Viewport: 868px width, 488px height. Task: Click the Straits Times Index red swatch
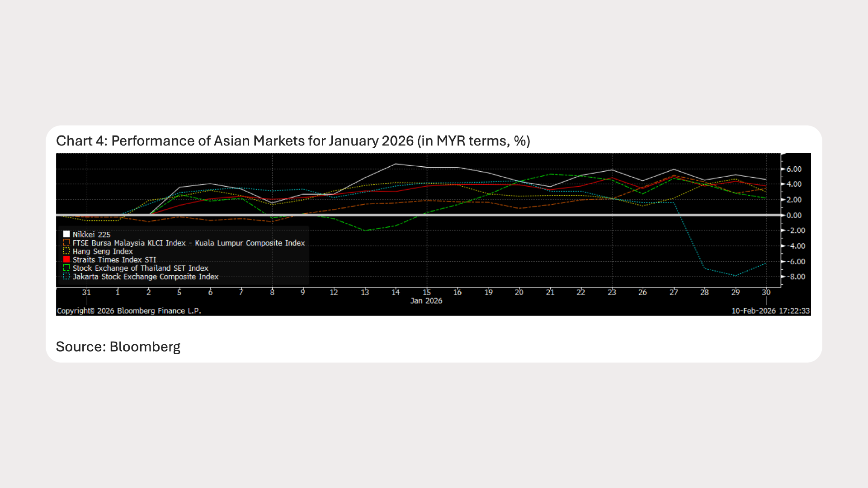(x=66, y=259)
